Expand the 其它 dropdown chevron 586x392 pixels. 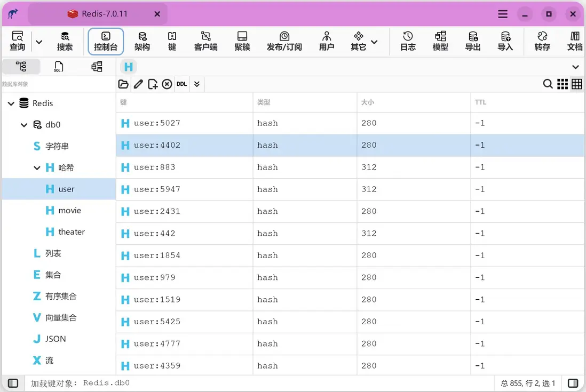(374, 42)
